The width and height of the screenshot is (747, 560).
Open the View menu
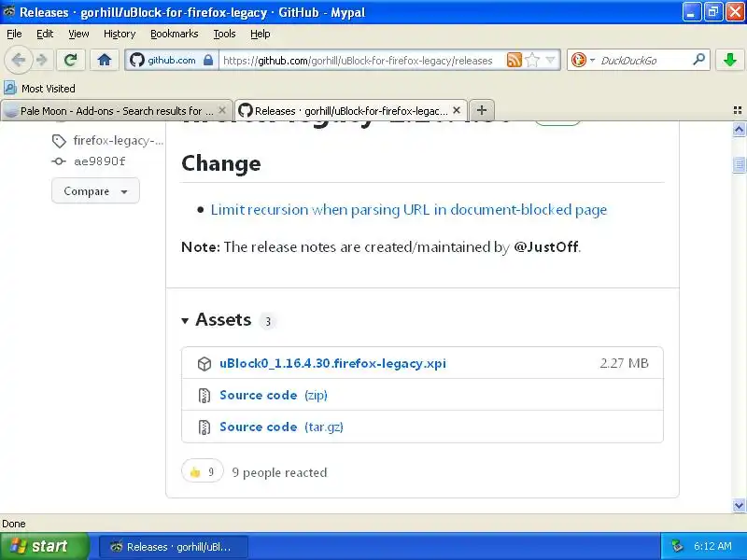[x=78, y=34]
